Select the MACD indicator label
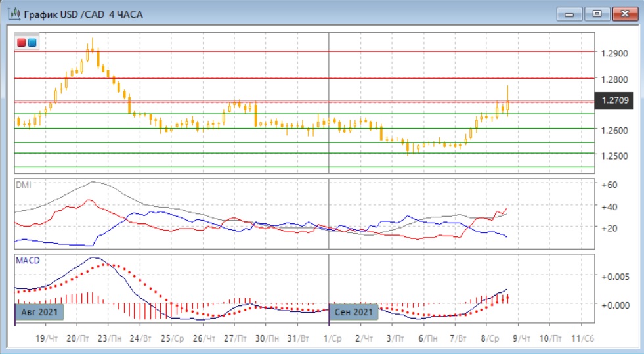 click(27, 261)
